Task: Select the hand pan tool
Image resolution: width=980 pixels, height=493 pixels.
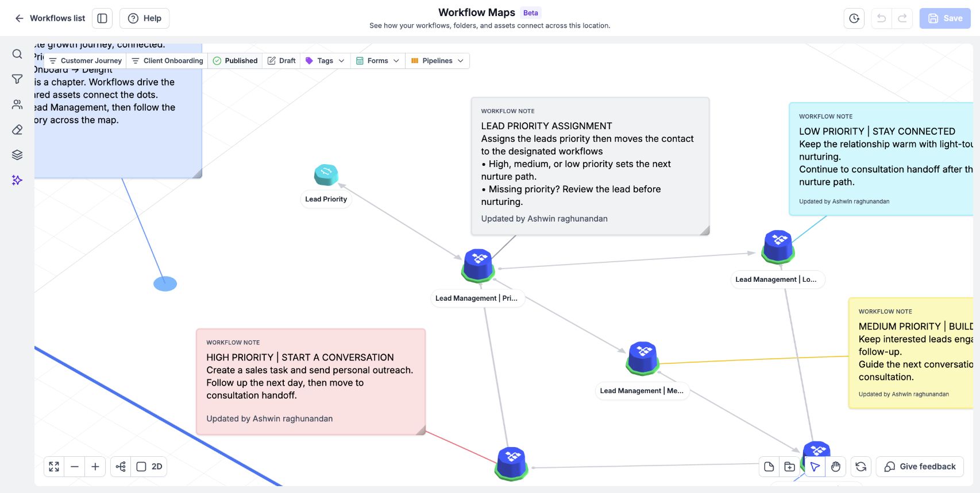Action: click(836, 467)
